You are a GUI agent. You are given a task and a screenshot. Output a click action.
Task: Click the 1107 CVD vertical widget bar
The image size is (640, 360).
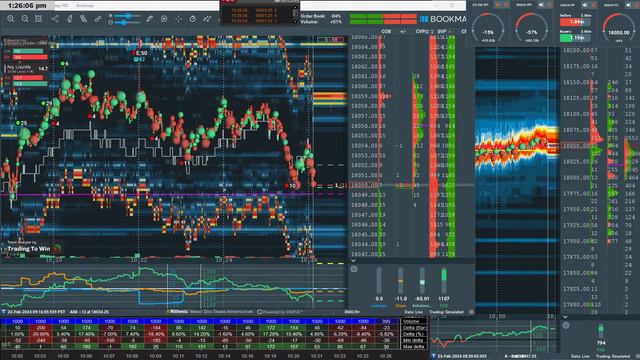[444, 280]
